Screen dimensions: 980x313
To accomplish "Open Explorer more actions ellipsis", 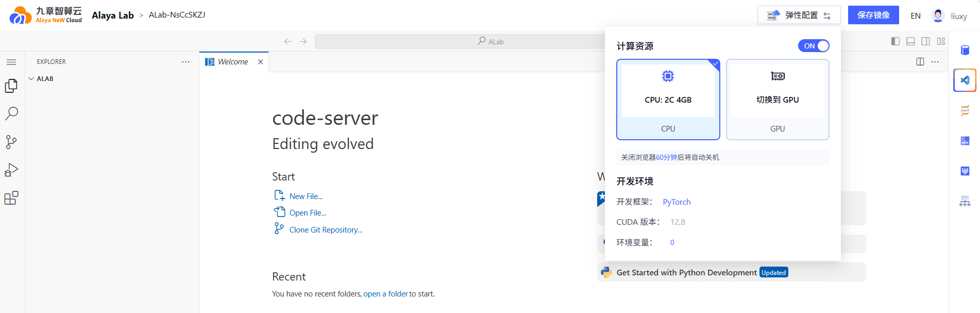I will (185, 62).
